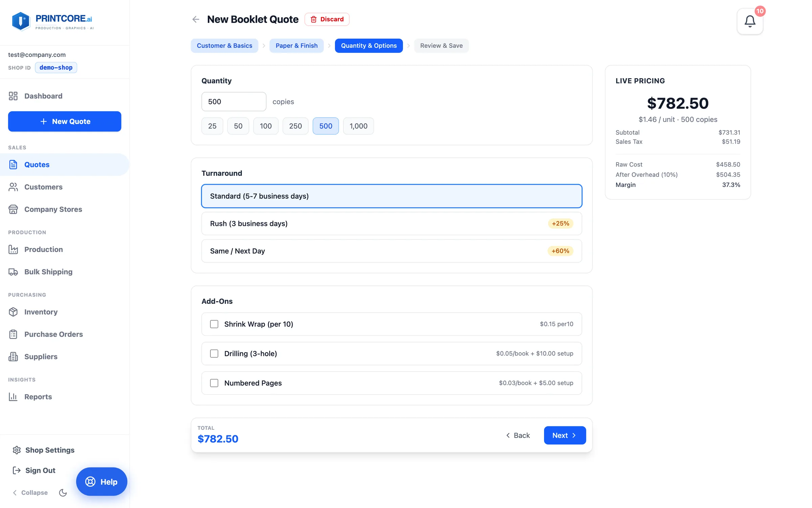812x508 pixels.
Task: Open Bulk Shipping truck icon
Action: click(x=13, y=272)
